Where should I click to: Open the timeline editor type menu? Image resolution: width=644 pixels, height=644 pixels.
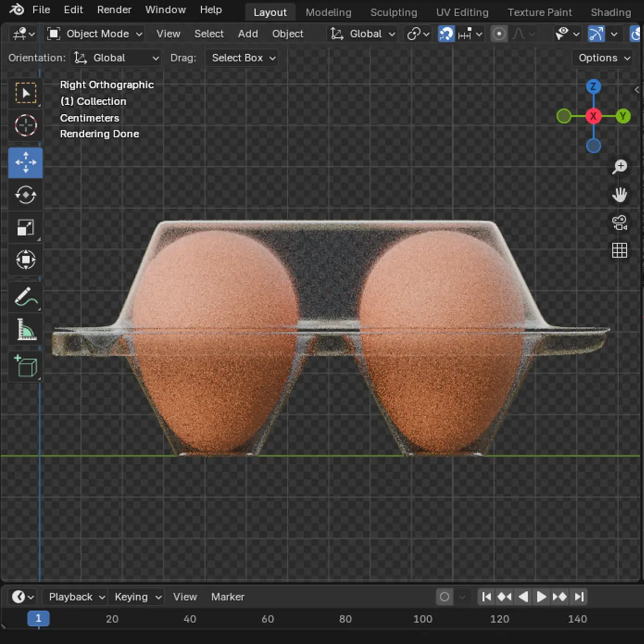coord(23,597)
